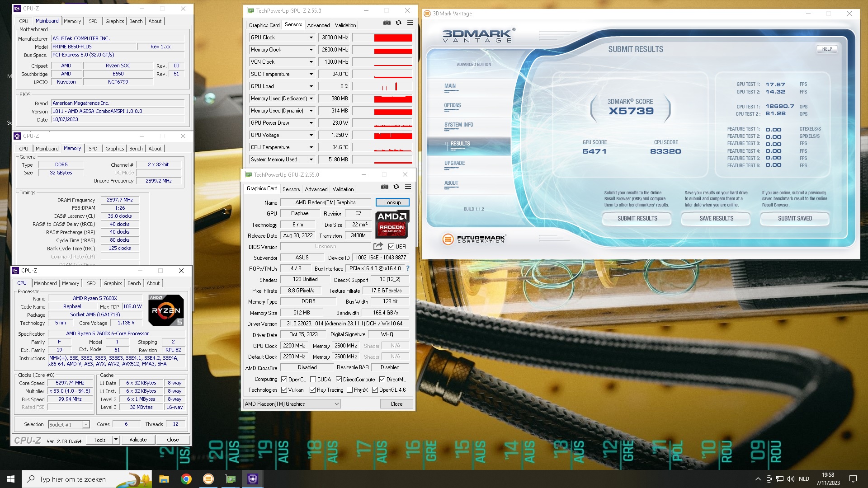Expand Memory Clock sensor dropdown
868x488 pixels.
click(x=311, y=50)
